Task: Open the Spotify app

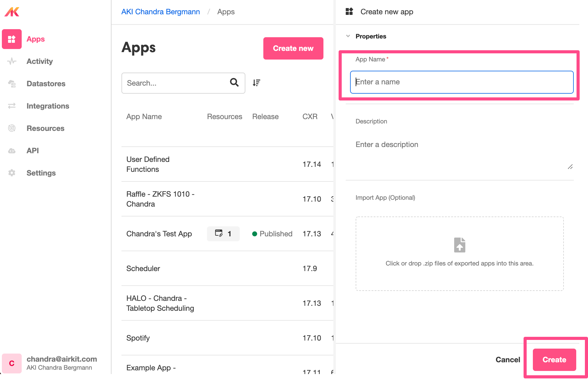Action: click(227, 338)
